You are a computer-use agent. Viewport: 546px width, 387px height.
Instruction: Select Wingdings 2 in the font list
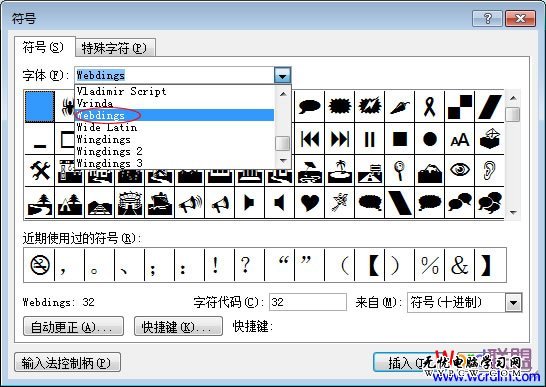pyautogui.click(x=174, y=151)
